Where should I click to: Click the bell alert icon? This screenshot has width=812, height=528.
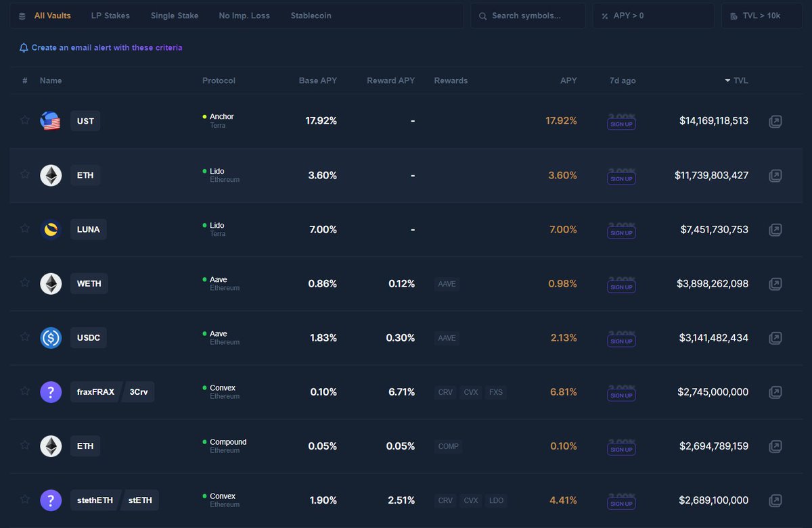tap(24, 48)
